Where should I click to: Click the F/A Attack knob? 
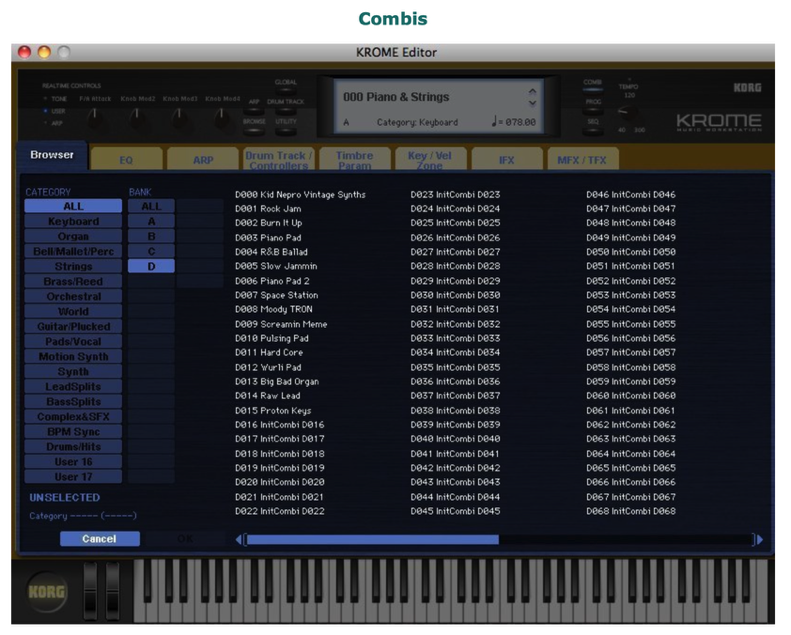click(94, 120)
